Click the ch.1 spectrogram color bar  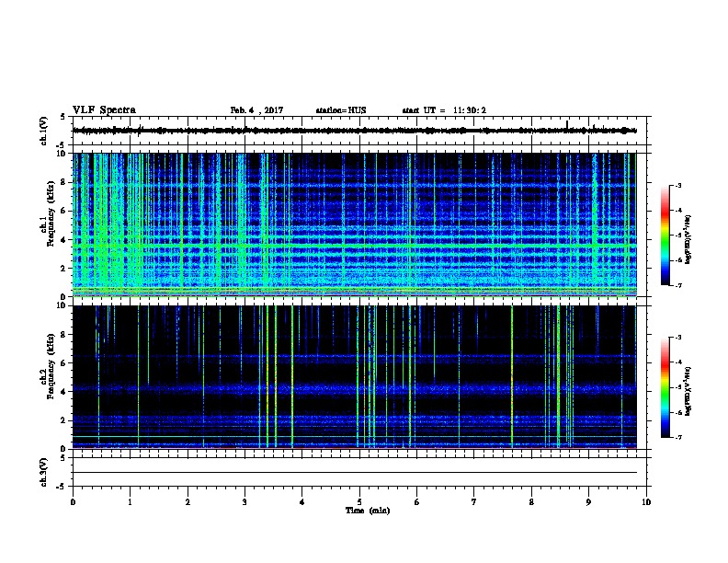click(665, 236)
